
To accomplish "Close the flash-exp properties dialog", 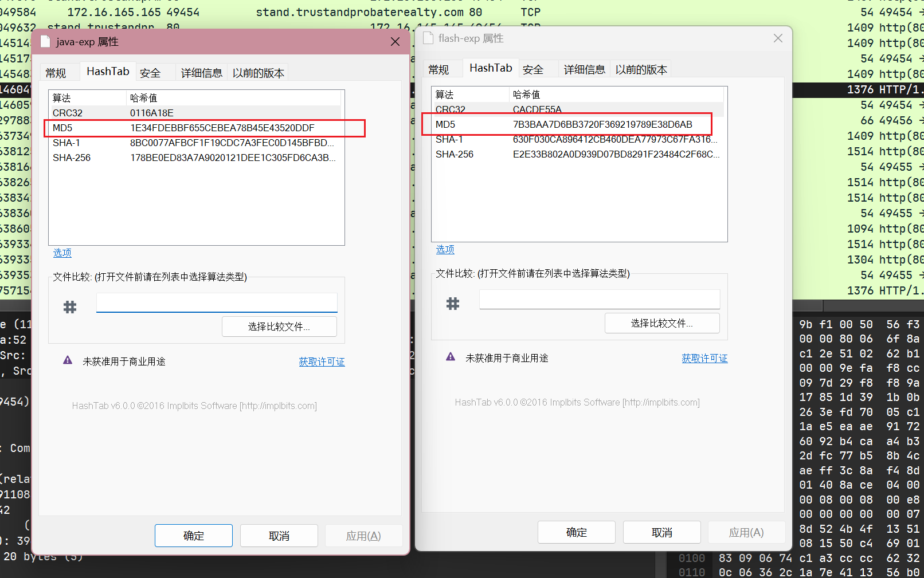I will pos(778,38).
